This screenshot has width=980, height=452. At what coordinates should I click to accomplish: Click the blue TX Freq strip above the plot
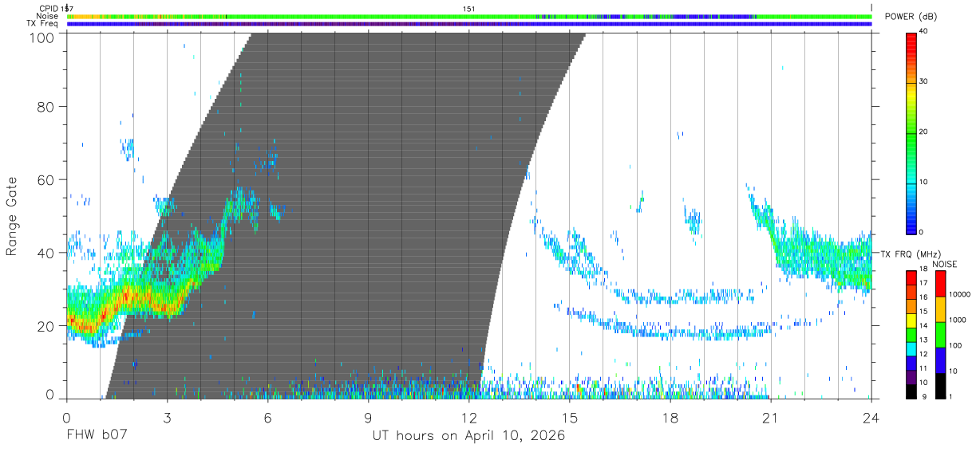469,24
